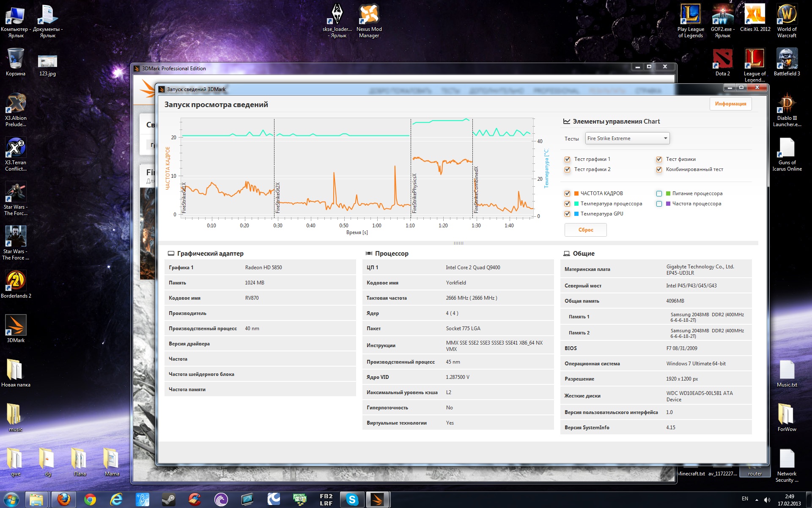Uncheck Тест графики 2 checkbox
812x508 pixels.
567,170
